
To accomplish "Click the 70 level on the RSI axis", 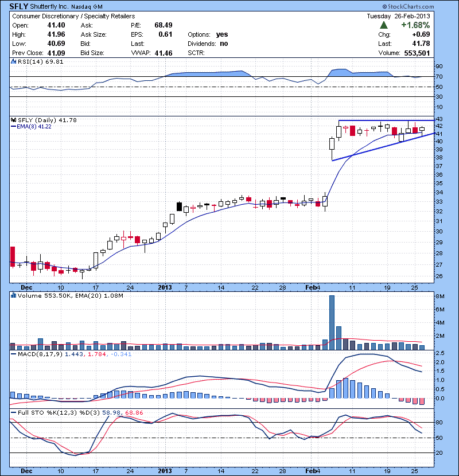I will click(x=439, y=77).
